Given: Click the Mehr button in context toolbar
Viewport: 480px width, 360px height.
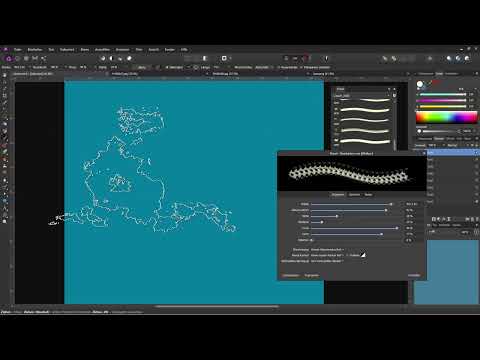Looking at the screenshot, I should click(142, 67).
